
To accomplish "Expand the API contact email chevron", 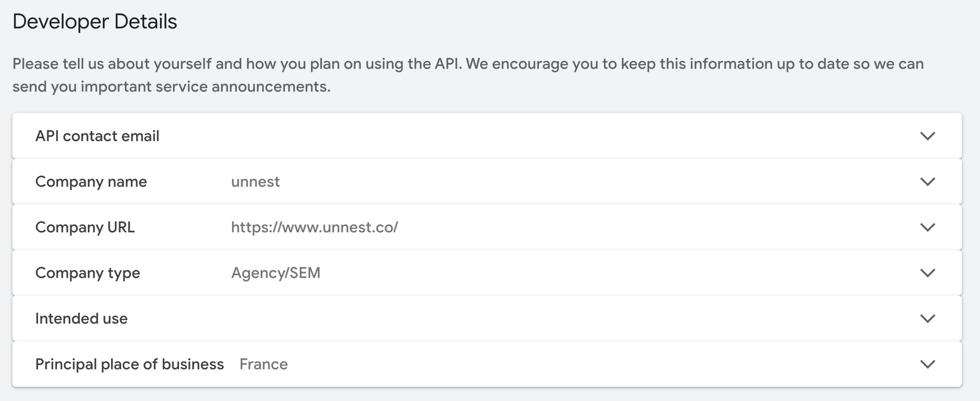I will (927, 136).
